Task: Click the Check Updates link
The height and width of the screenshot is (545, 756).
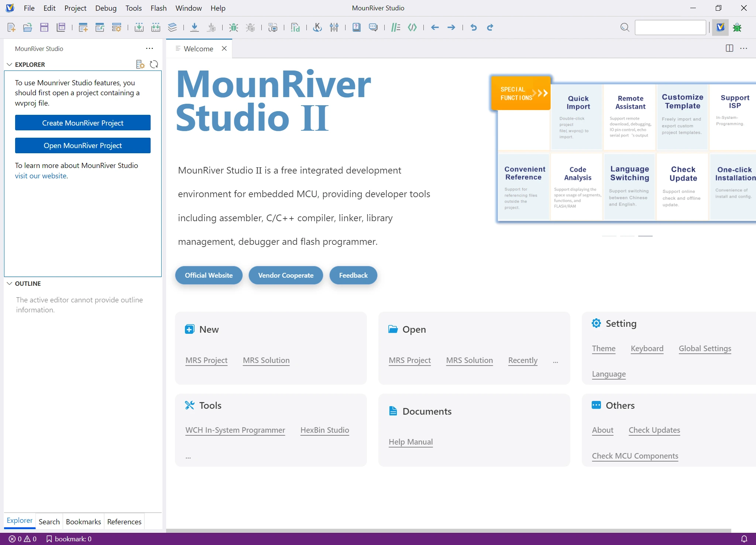Action: 654,430
